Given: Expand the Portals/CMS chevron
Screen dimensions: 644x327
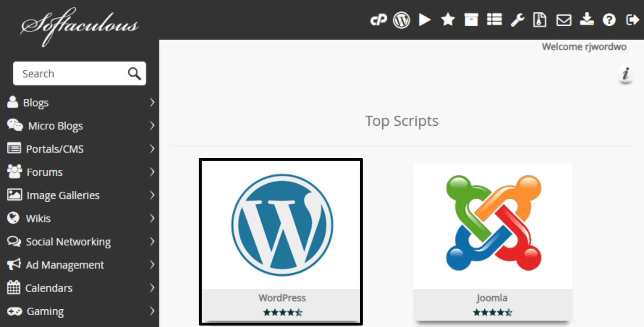Looking at the screenshot, I should [152, 149].
